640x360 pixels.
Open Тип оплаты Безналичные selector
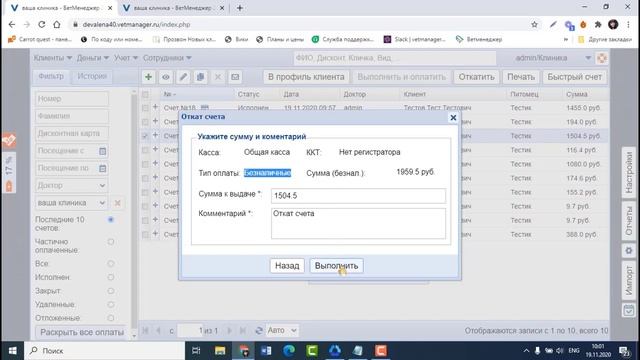pyautogui.click(x=267, y=173)
